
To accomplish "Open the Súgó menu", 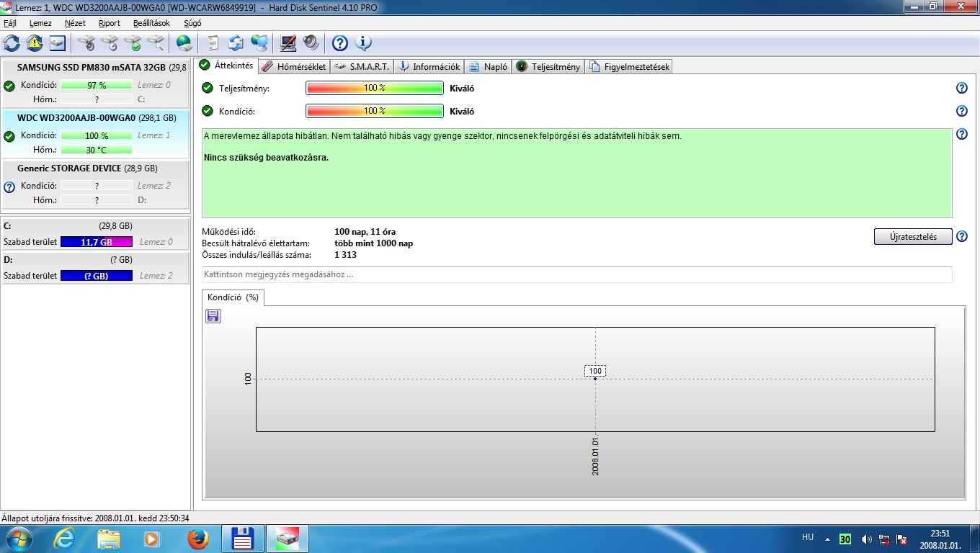I will coord(192,23).
